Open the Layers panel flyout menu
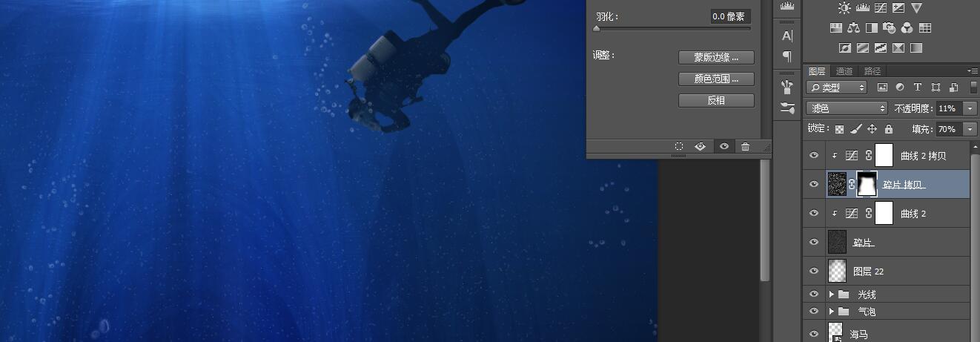The image size is (980, 342). (973, 71)
